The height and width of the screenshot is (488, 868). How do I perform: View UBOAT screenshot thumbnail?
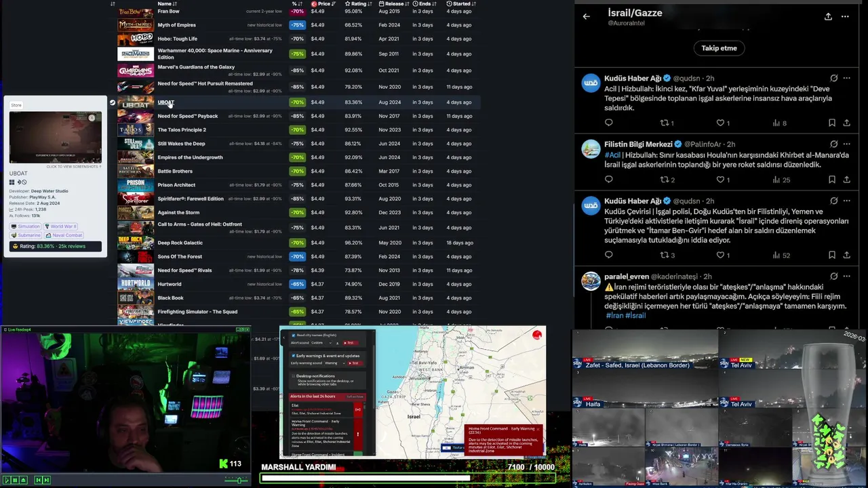click(x=56, y=138)
